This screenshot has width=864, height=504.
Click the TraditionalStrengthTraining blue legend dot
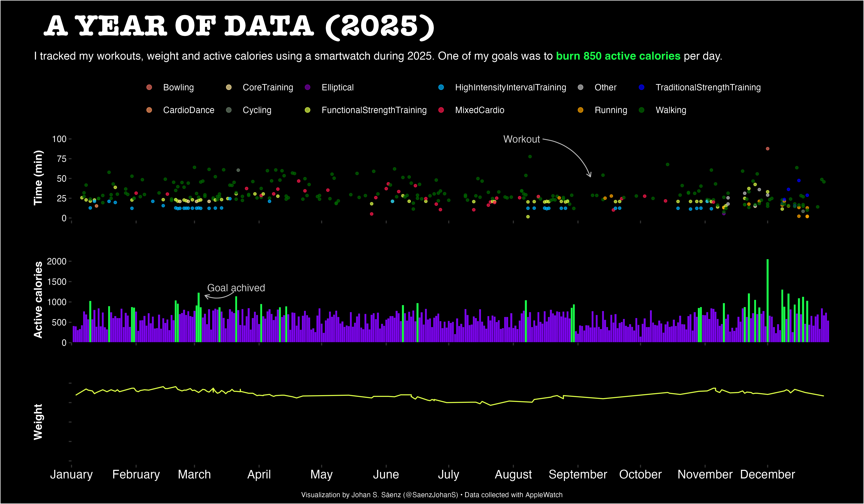(642, 87)
